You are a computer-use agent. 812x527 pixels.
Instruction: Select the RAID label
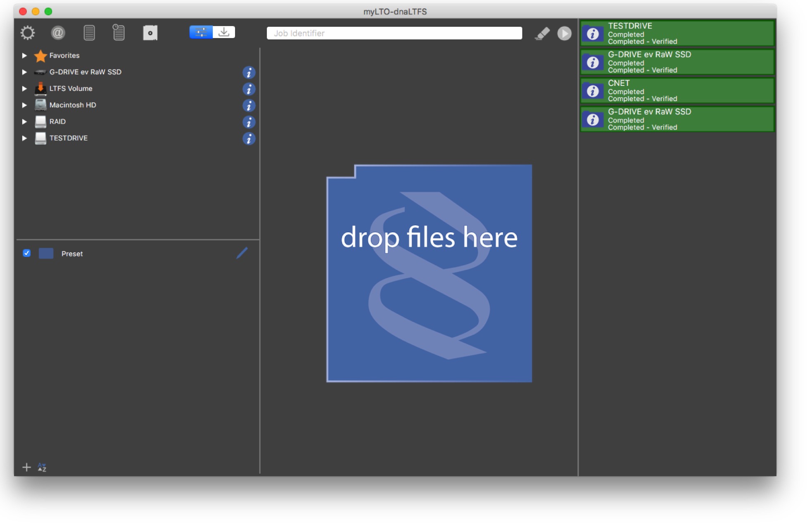tap(57, 121)
